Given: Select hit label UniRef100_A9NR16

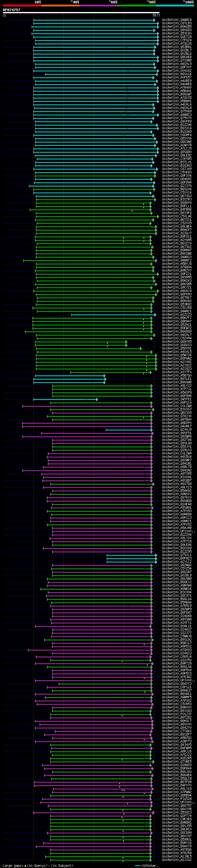Looking at the screenshot, I should (x=177, y=589).
